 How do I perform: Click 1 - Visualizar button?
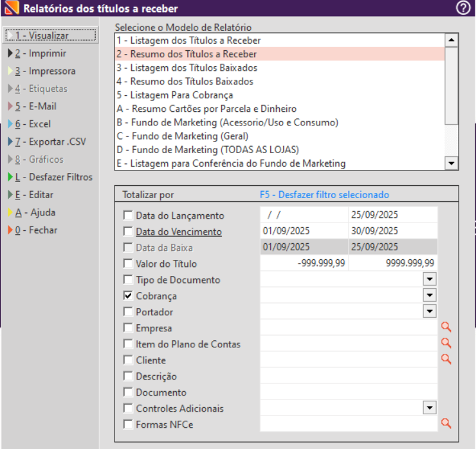point(50,35)
